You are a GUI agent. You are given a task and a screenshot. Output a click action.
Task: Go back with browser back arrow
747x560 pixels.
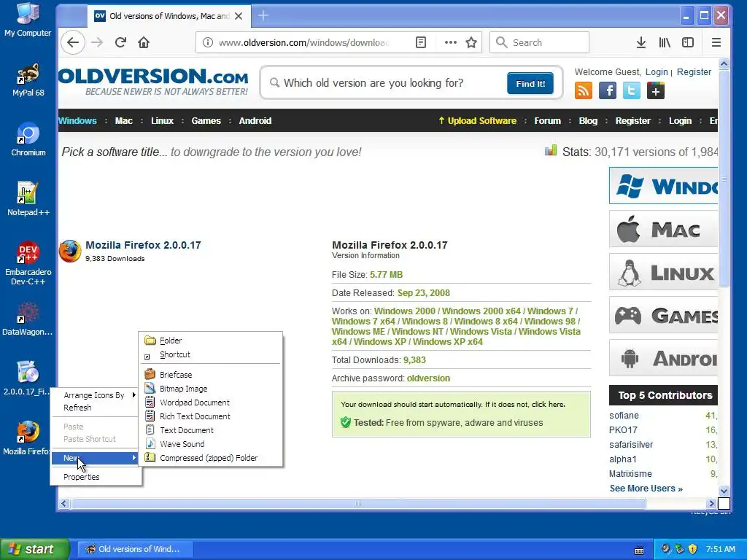(x=73, y=42)
